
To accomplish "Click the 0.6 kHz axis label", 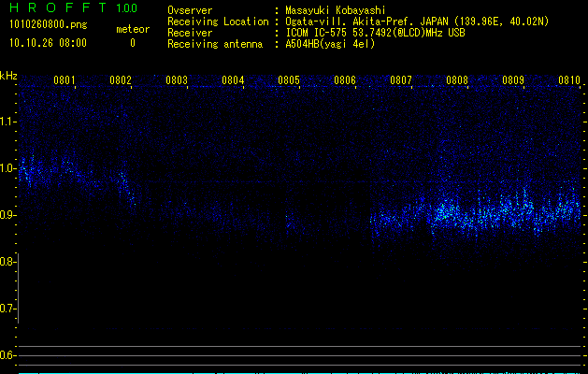I will coord(7,355).
